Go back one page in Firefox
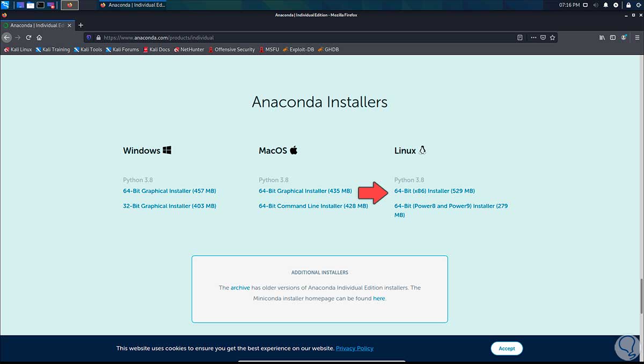Screen dimensions: 644x364 click(x=6, y=38)
